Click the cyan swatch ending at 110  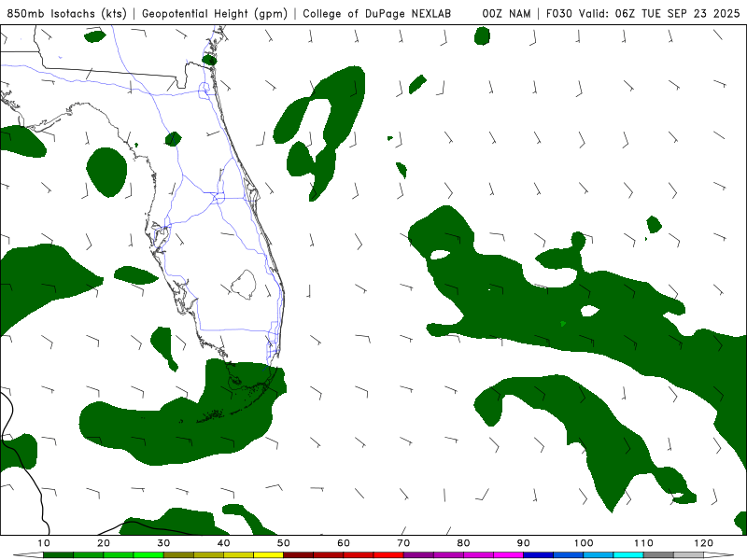(628, 555)
